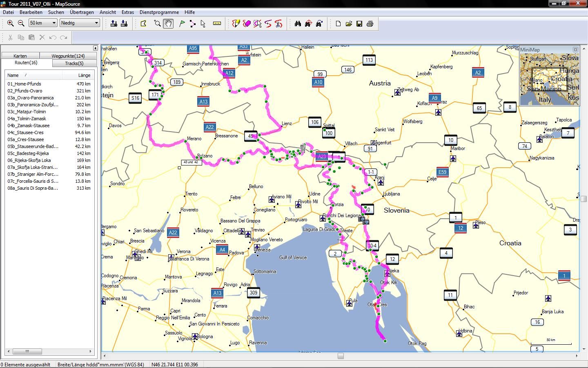This screenshot has width=588, height=368.
Task: Choose the measure distance ruler tool
Action: tap(217, 24)
